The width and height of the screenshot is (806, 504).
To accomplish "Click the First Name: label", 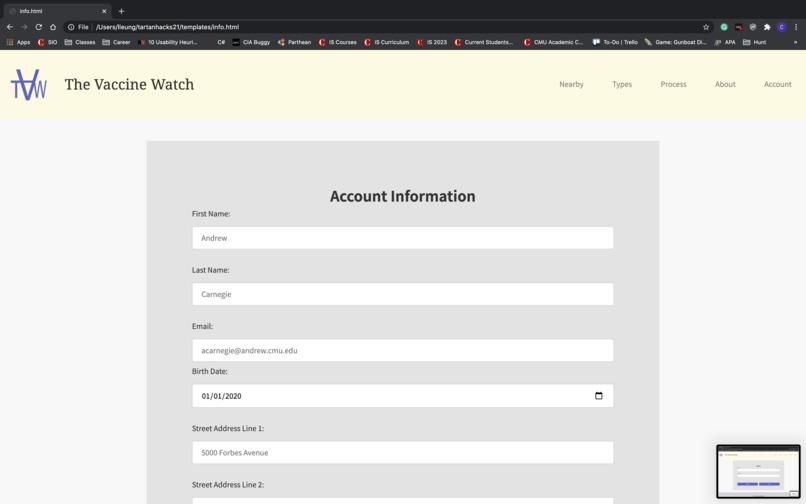I will click(211, 214).
